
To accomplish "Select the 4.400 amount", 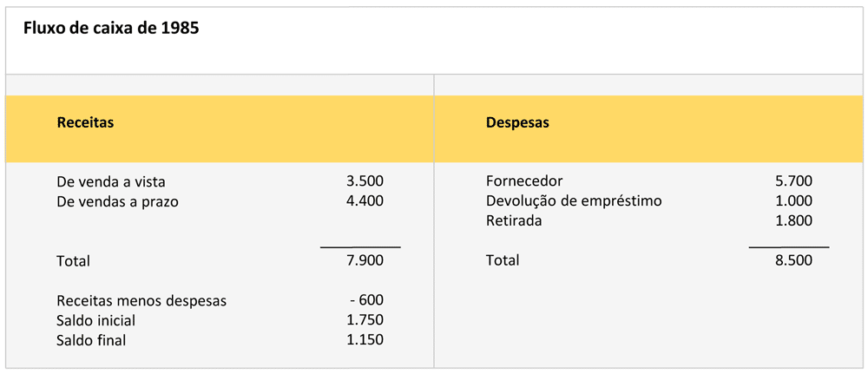I will point(365,200).
